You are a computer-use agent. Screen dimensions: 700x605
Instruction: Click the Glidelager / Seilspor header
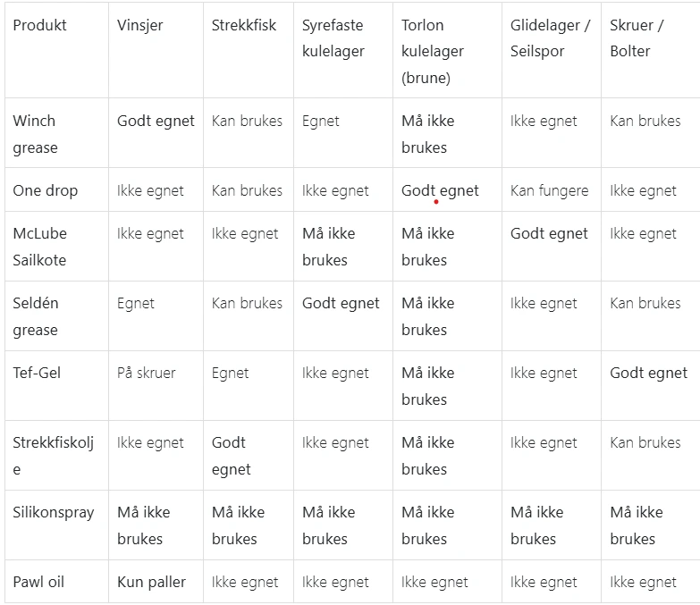click(550, 38)
